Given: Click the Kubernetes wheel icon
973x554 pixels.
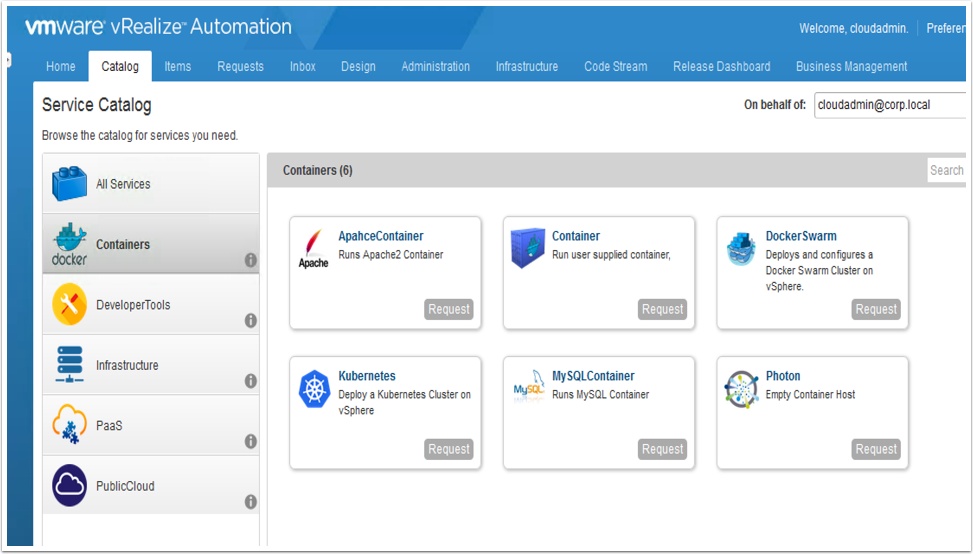Looking at the screenshot, I should coord(314,389).
